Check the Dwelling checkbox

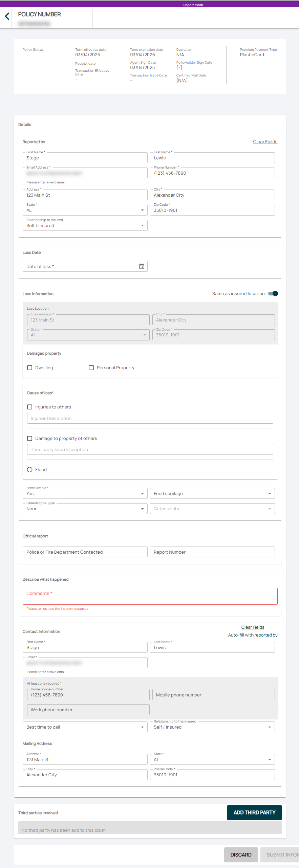coord(30,368)
